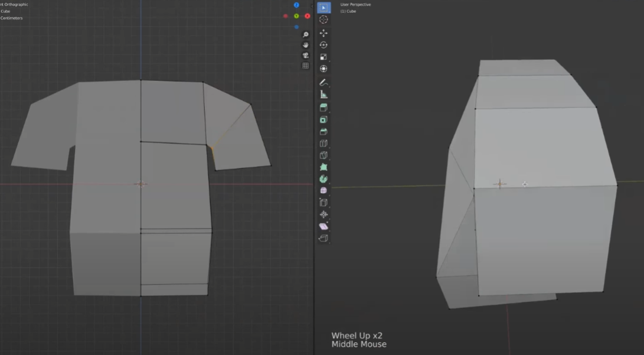Select the Rip Region tool
Image resolution: width=644 pixels, height=355 pixels.
click(x=323, y=238)
